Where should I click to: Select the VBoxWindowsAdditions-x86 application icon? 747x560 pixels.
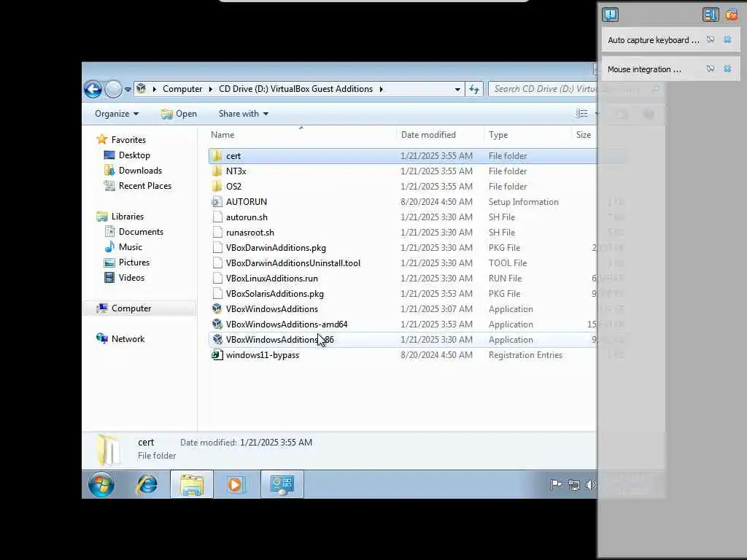(217, 339)
